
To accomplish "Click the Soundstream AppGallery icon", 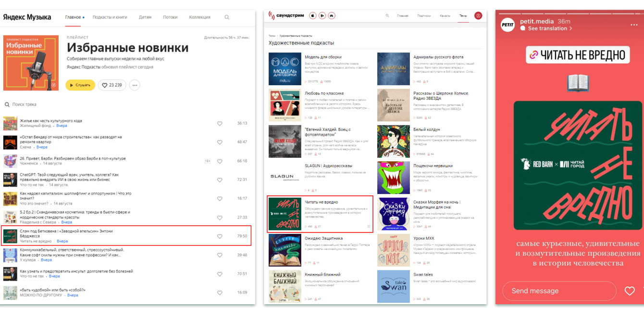I will 332,15.
